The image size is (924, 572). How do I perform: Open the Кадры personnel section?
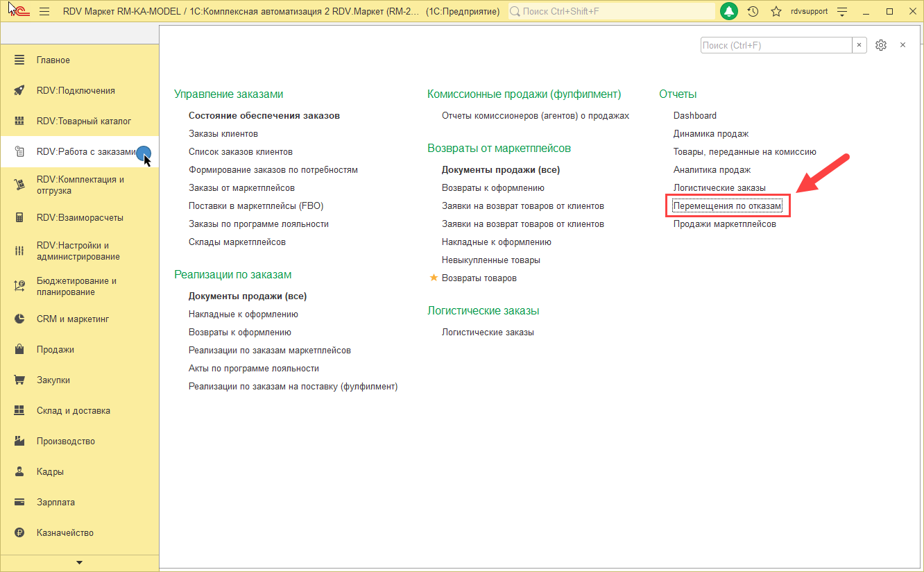(x=79, y=472)
